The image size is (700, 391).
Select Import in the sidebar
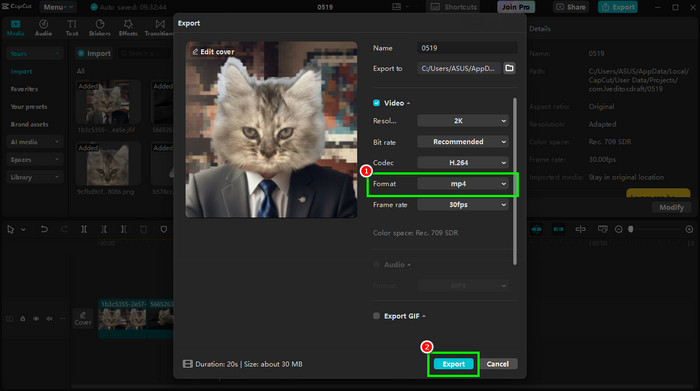(x=21, y=71)
